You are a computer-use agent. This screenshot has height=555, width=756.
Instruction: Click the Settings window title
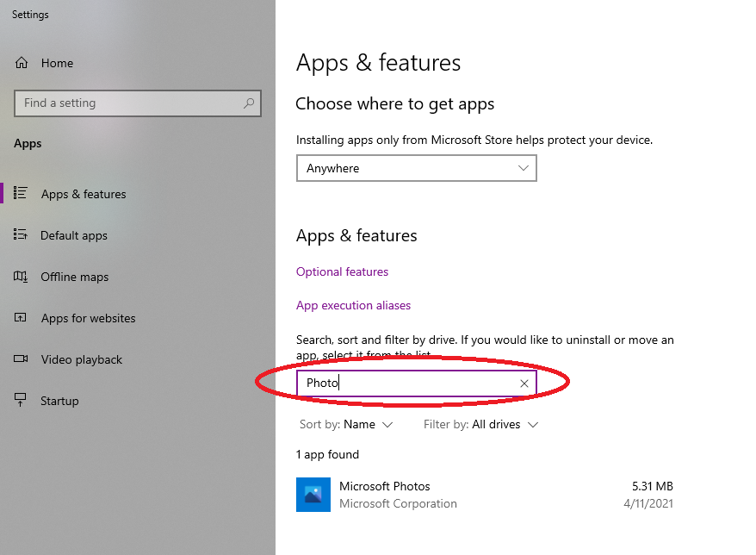click(x=30, y=15)
